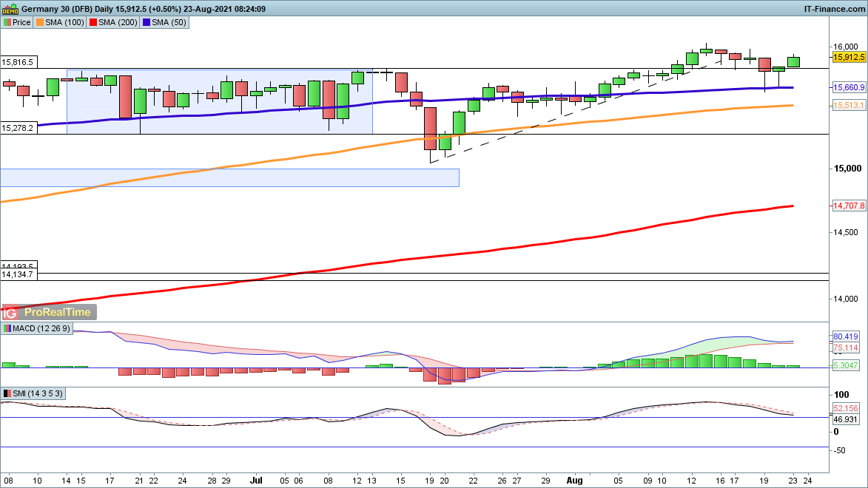Open the SMA (50) indicator label
This screenshot has width=868, height=488.
coord(168,22)
